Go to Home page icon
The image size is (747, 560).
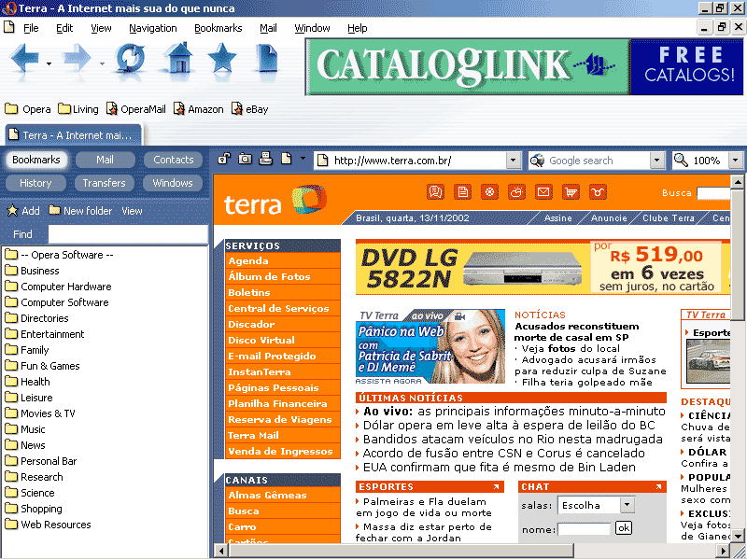[177, 60]
